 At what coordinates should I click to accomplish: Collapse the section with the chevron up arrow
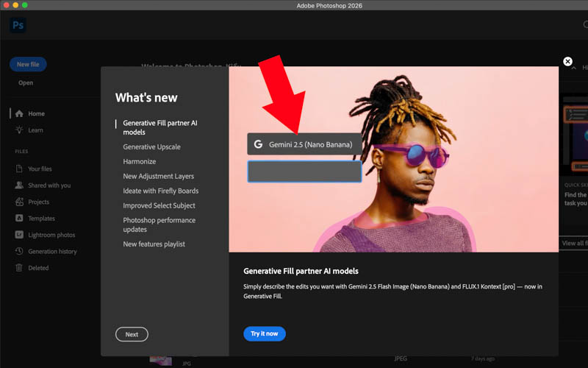pos(574,68)
